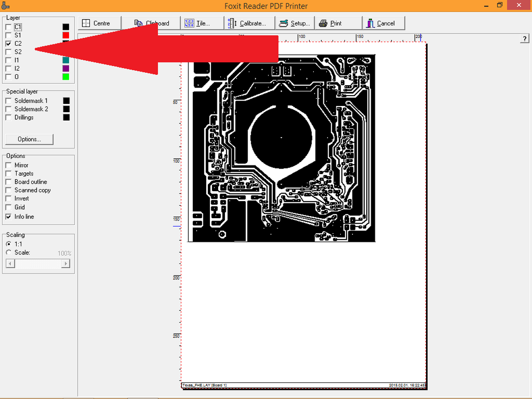
Task: Open the Tile... print settings
Action: pos(202,23)
